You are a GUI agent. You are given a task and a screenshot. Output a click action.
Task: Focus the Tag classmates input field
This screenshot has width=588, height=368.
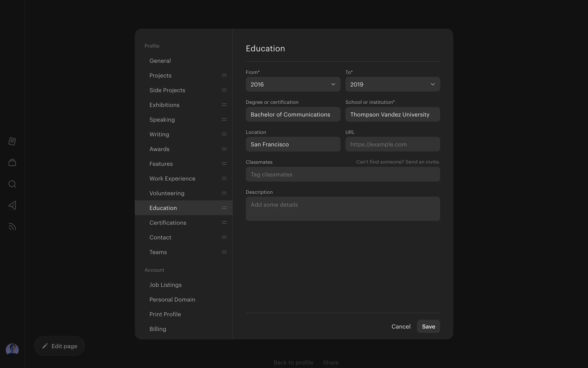(343, 174)
